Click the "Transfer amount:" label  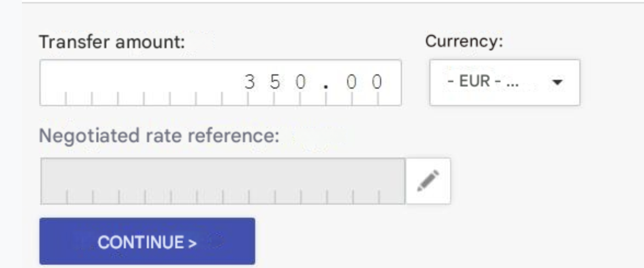tap(112, 42)
